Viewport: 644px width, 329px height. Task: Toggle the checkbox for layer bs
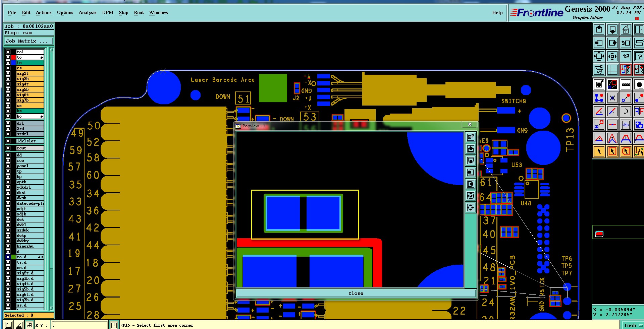[8, 111]
